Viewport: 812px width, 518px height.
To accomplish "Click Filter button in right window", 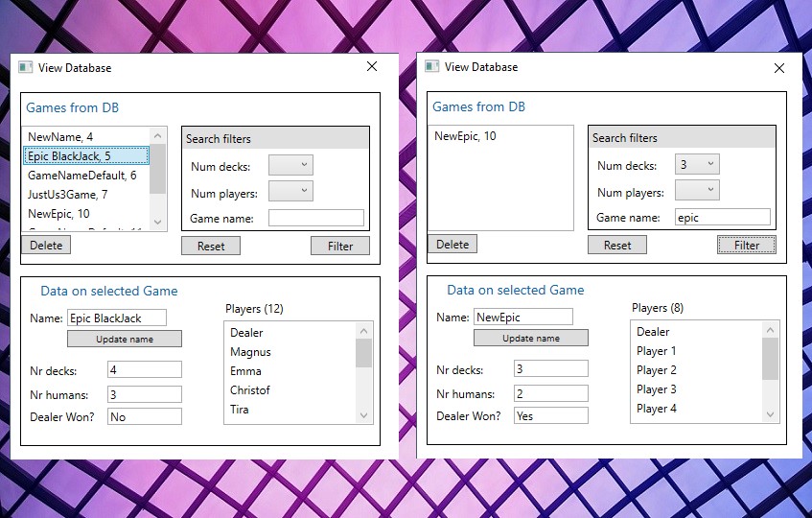I will tap(747, 245).
